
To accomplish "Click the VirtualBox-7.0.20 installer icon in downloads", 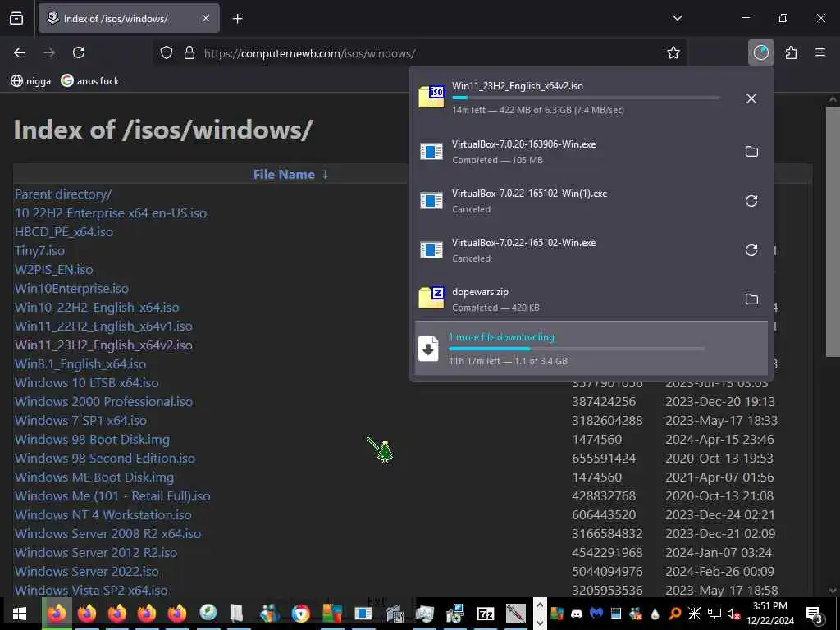I will [431, 152].
